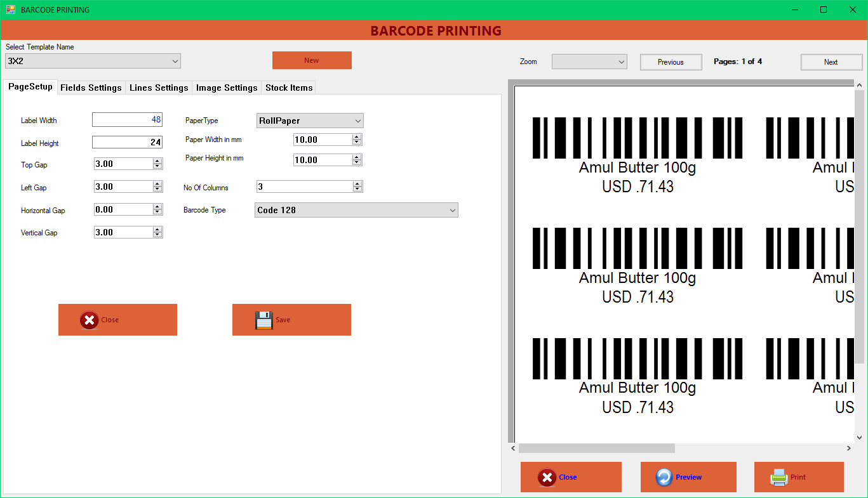Image resolution: width=868 pixels, height=498 pixels.
Task: Switch to the Stock Items tab
Action: coord(288,88)
